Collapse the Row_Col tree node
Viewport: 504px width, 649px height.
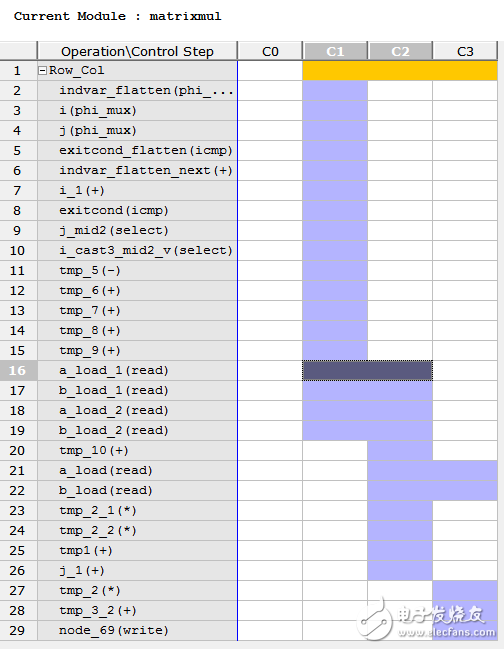42,71
